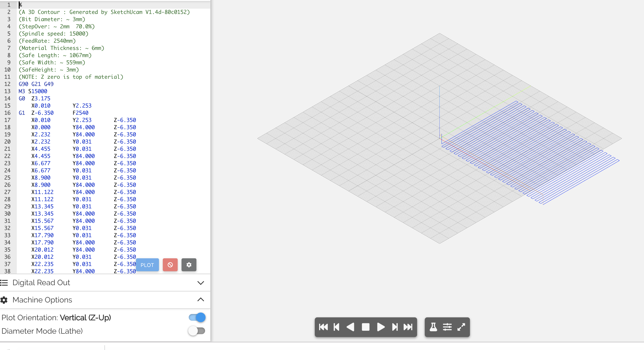
Task: Play the toolpath simulation forward
Action: click(381, 327)
